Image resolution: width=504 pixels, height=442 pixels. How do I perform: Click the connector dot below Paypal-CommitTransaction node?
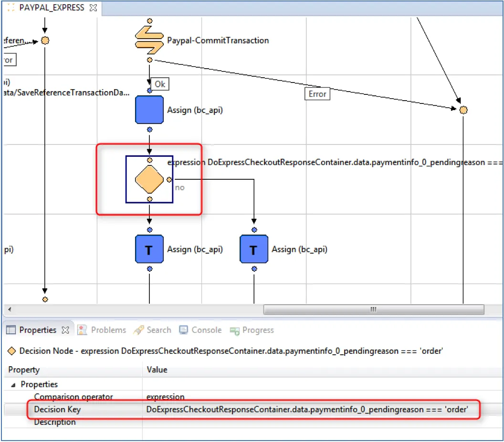[149, 60]
